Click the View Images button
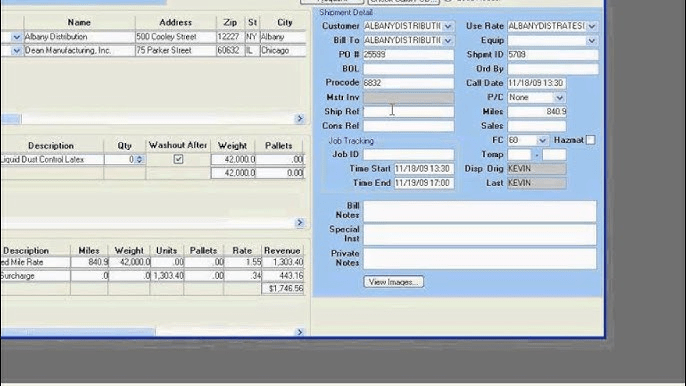Screen dimensions: 686x386 click(x=393, y=282)
